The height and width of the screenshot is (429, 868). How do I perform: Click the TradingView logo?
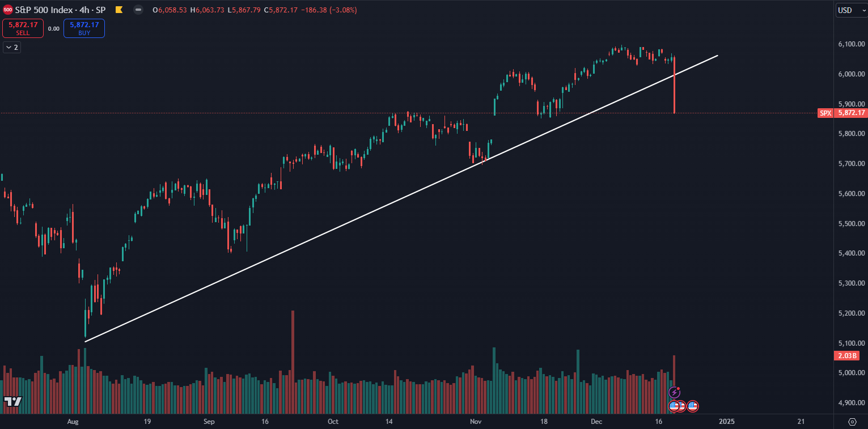point(12,401)
